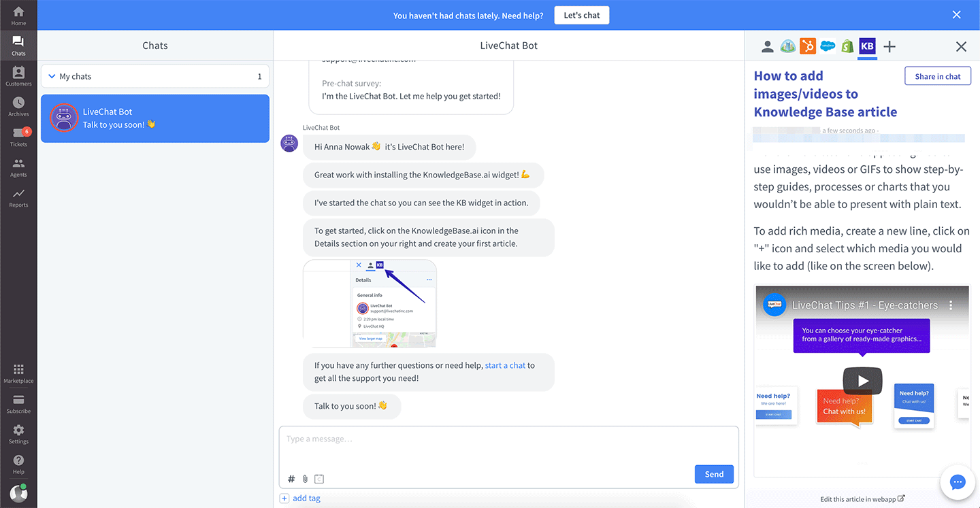
Task: Open the HubSpot integration icon
Action: 808,46
